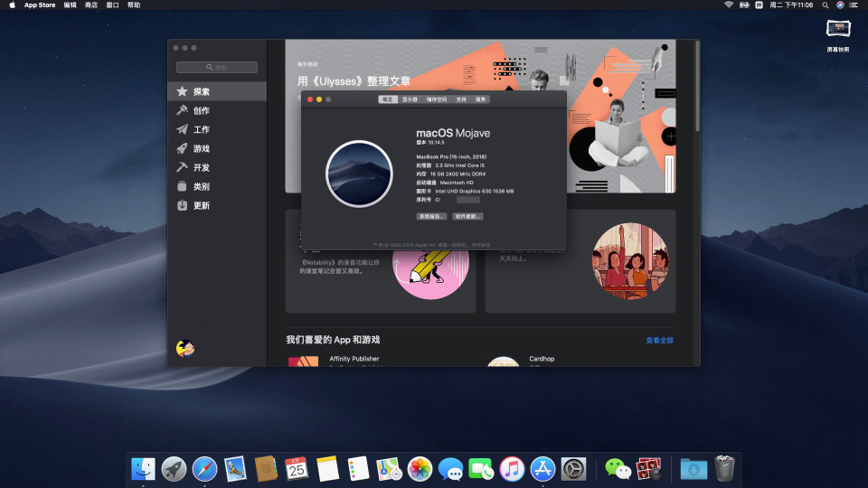Open the 许可协议 (license agreement) link
Viewport: 868px width, 488px height.
pyautogui.click(x=481, y=245)
